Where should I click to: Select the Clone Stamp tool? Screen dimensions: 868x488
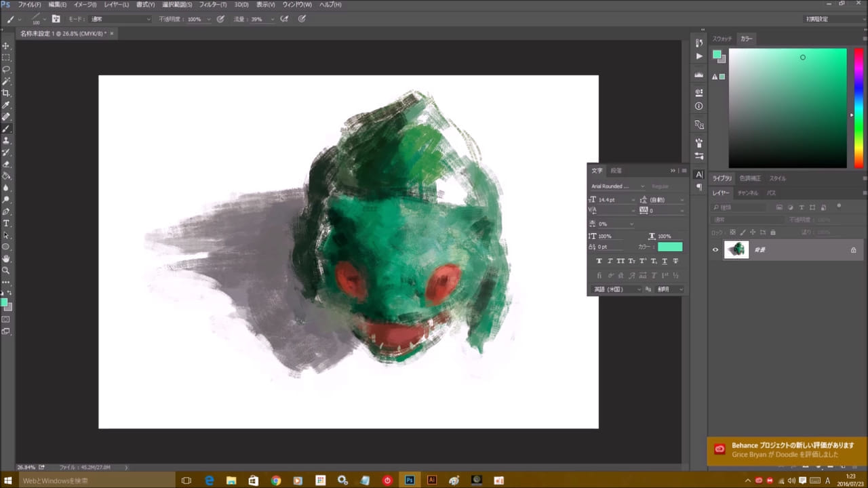click(x=6, y=140)
